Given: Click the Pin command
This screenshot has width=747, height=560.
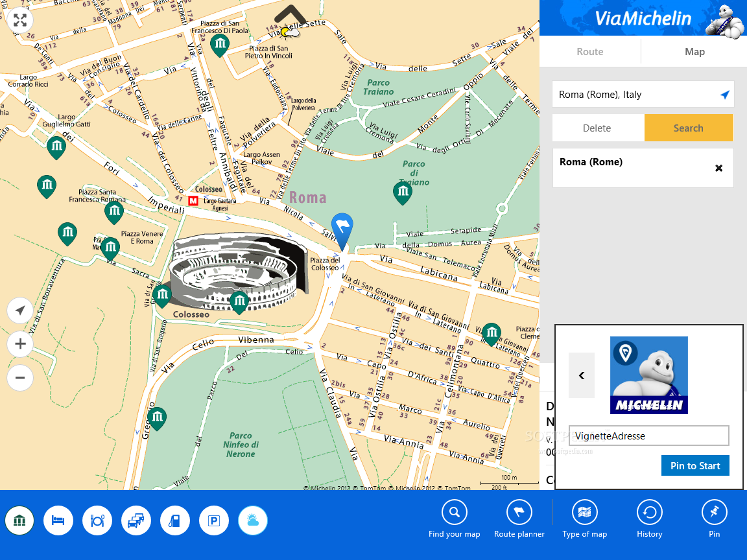Looking at the screenshot, I should click(x=714, y=520).
